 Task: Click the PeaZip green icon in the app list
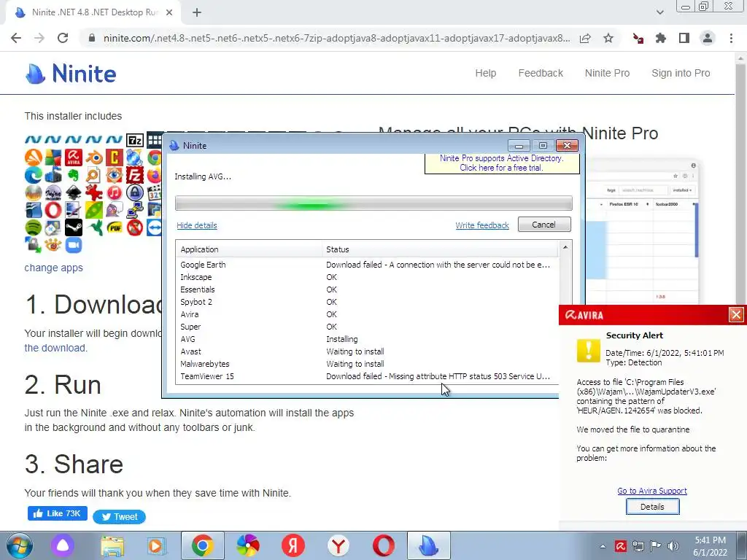[94, 210]
